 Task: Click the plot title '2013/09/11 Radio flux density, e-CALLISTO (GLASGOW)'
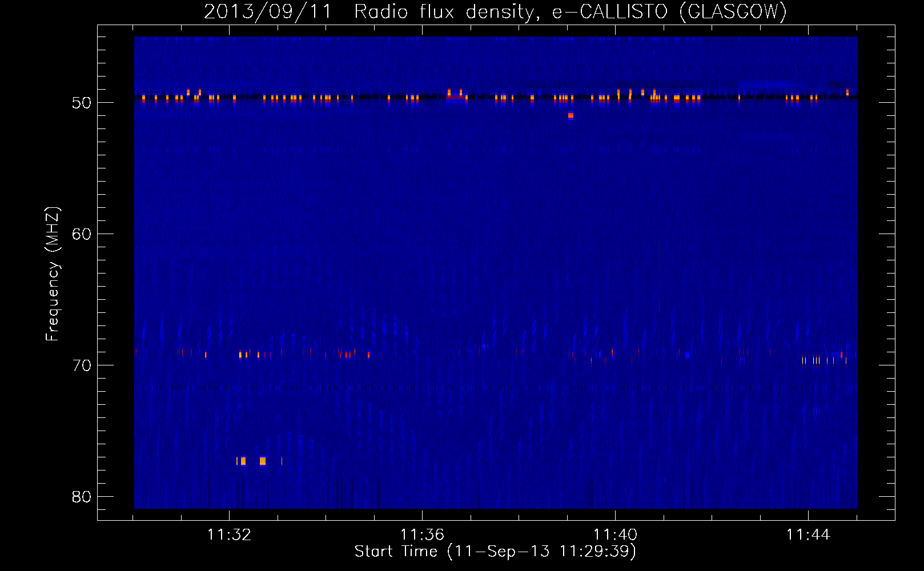(x=495, y=11)
